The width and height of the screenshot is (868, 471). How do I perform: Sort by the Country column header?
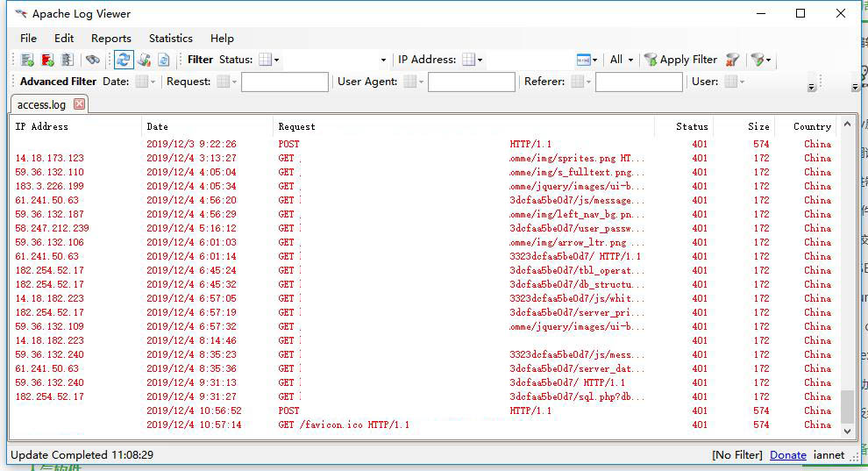click(807, 127)
